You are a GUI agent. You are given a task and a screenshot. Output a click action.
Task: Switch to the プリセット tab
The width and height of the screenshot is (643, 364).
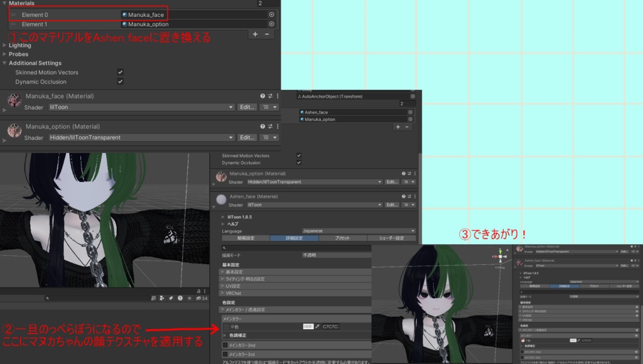[343, 238]
